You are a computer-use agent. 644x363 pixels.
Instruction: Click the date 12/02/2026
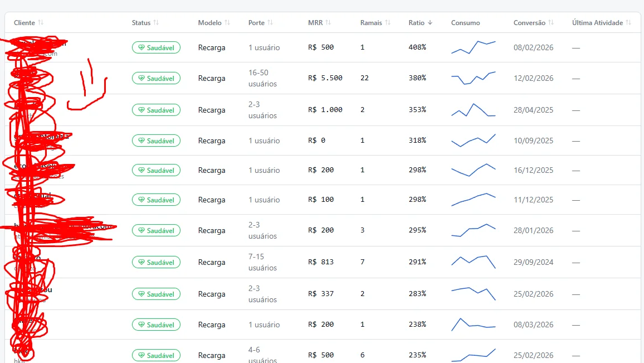pyautogui.click(x=533, y=78)
